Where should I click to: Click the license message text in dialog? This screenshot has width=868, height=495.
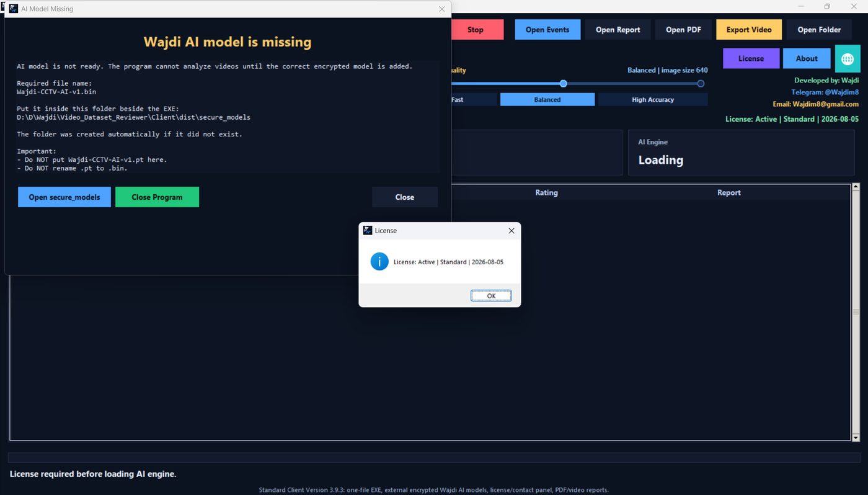click(448, 262)
